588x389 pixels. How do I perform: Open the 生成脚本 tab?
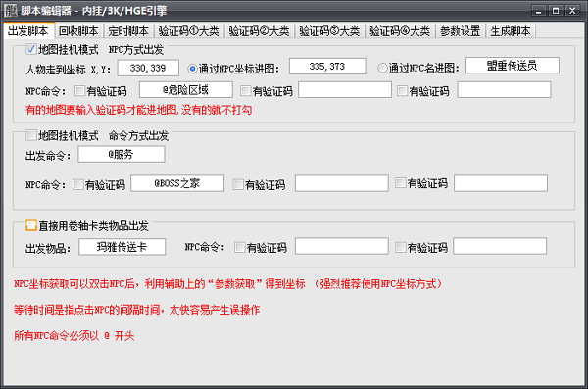[511, 31]
